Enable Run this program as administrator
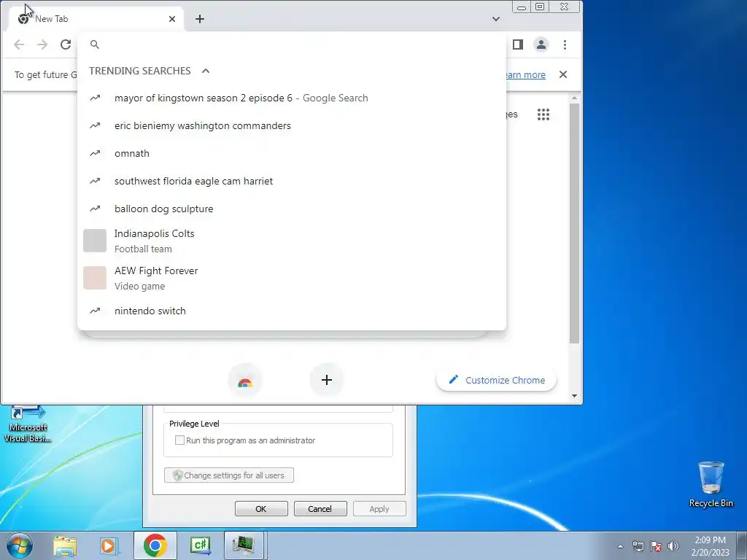Screen dimensions: 747x560 (179, 440)
